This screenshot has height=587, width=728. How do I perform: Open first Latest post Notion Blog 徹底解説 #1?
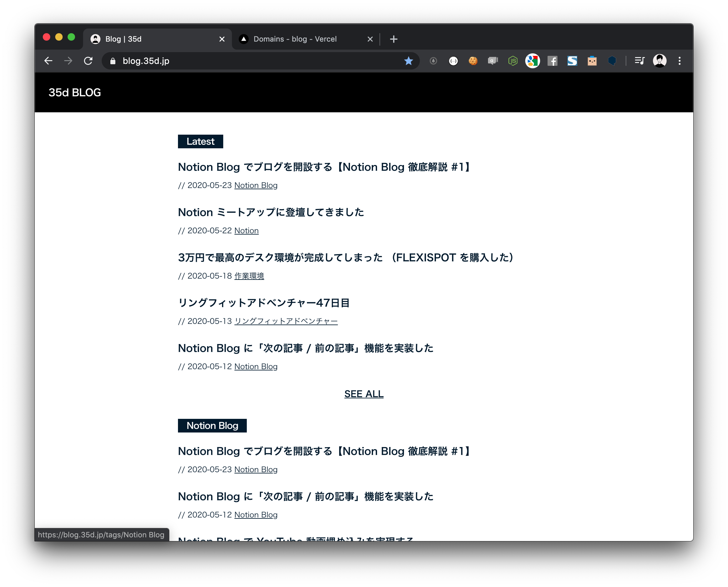point(325,167)
